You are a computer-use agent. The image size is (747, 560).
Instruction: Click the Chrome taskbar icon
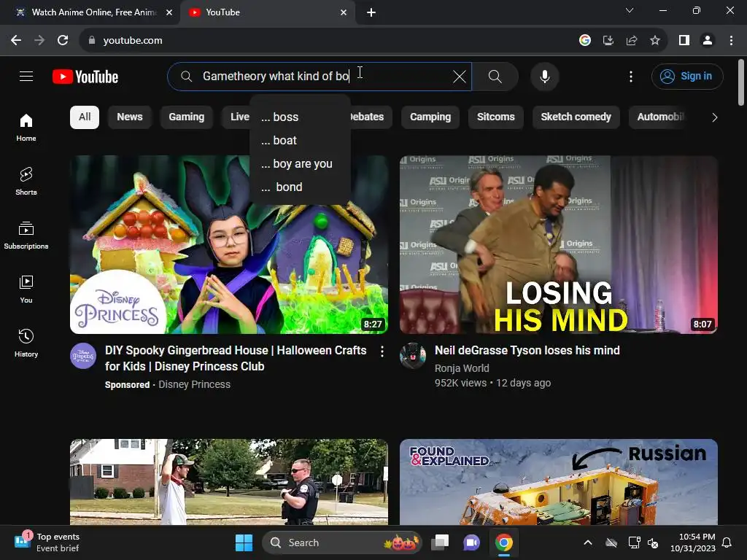(503, 542)
